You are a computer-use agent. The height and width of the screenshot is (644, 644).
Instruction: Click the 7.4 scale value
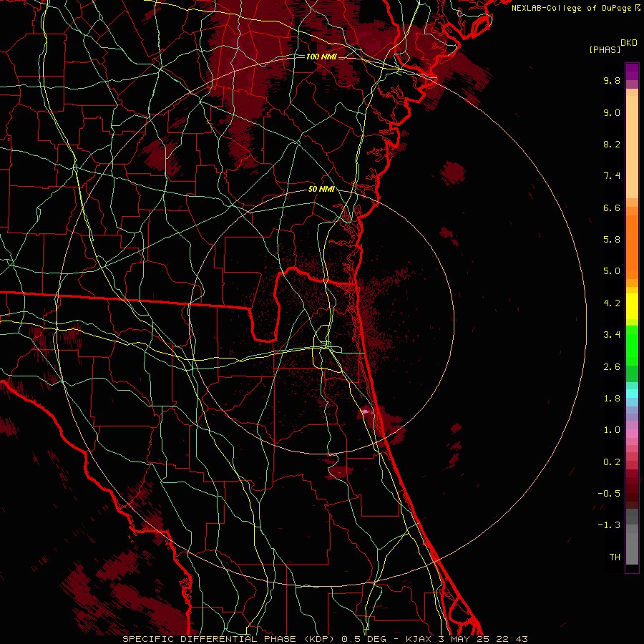pyautogui.click(x=612, y=176)
